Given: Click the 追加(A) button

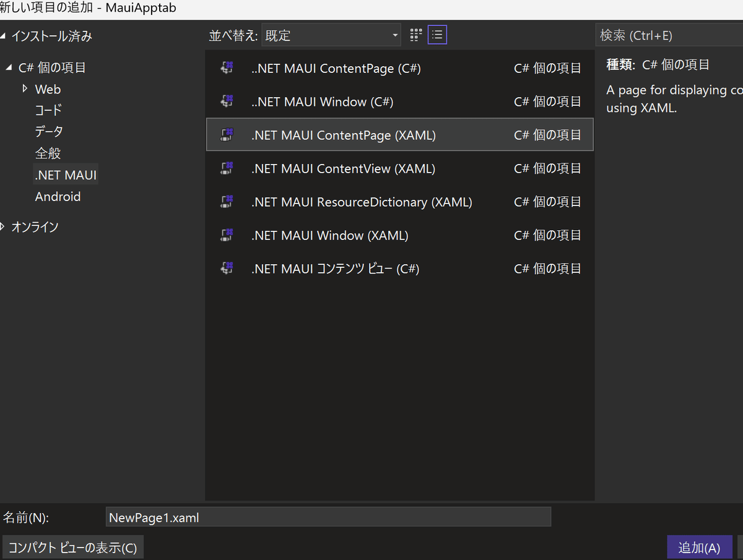Looking at the screenshot, I should (x=700, y=548).
